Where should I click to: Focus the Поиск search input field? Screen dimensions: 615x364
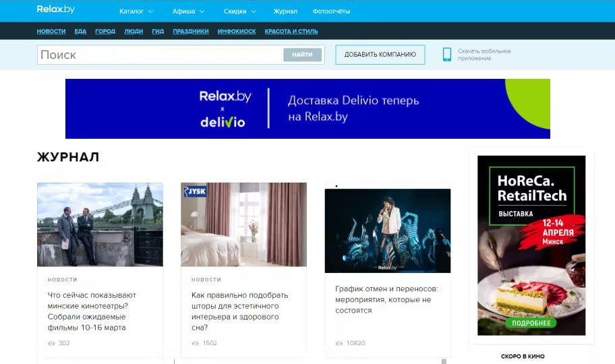click(x=160, y=55)
